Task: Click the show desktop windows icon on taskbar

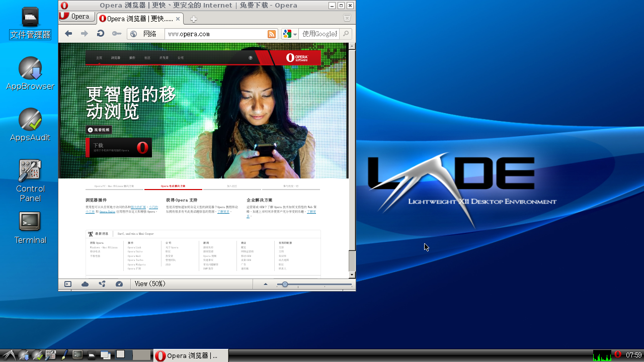Action: point(105,355)
